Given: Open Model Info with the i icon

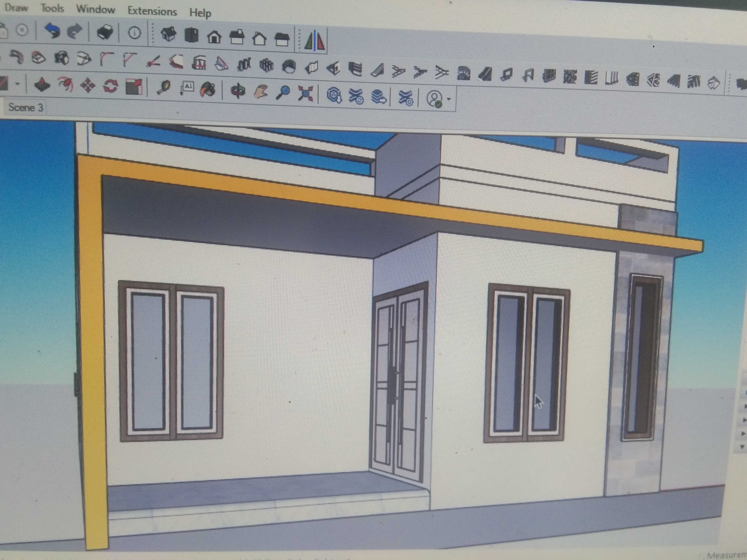Looking at the screenshot, I should (134, 33).
